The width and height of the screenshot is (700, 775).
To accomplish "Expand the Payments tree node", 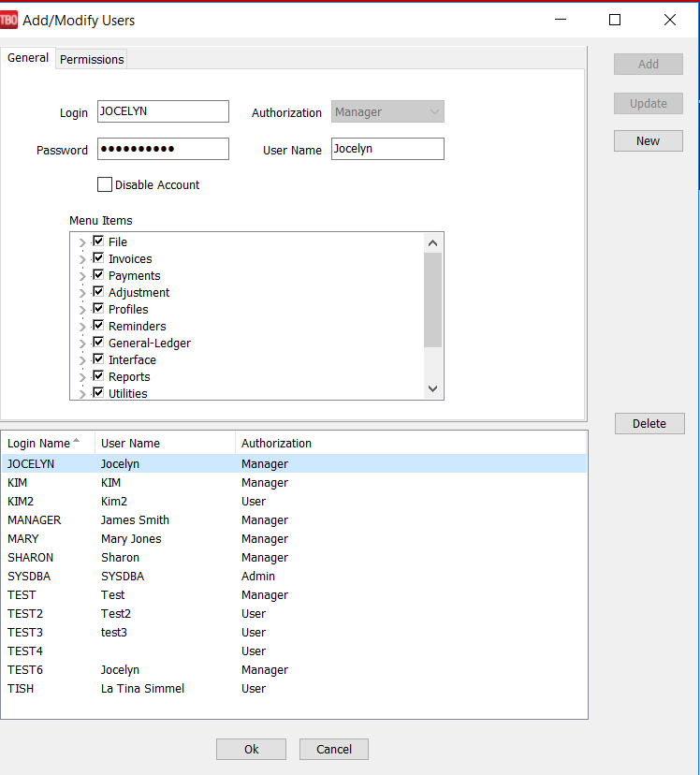I will (82, 276).
